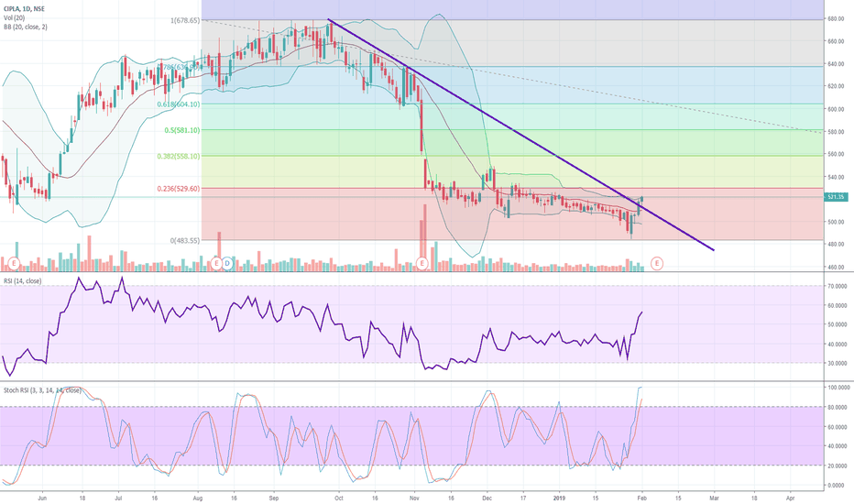Click the E earnings marker under November's volume spike
The width and height of the screenshot is (854, 504).
coord(422,264)
